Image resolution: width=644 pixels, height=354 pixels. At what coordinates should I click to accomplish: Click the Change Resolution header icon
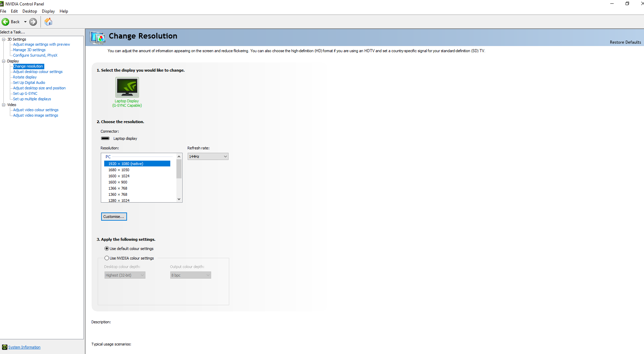98,37
